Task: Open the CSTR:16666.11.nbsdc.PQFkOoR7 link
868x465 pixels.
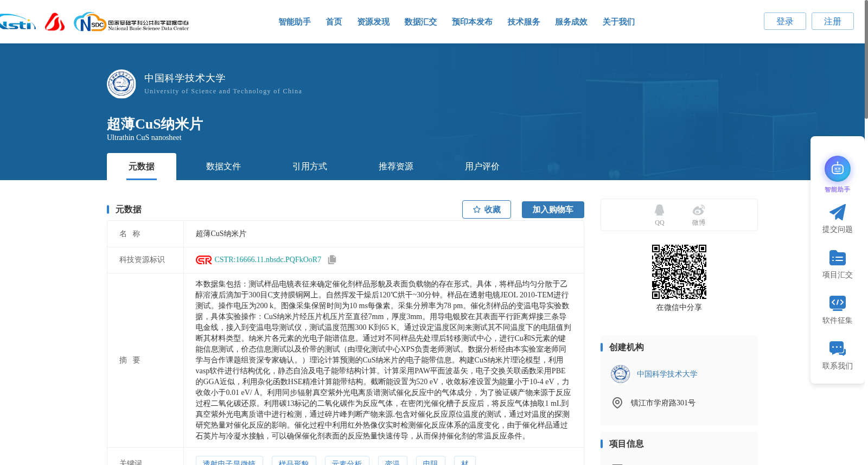Action: [268, 260]
